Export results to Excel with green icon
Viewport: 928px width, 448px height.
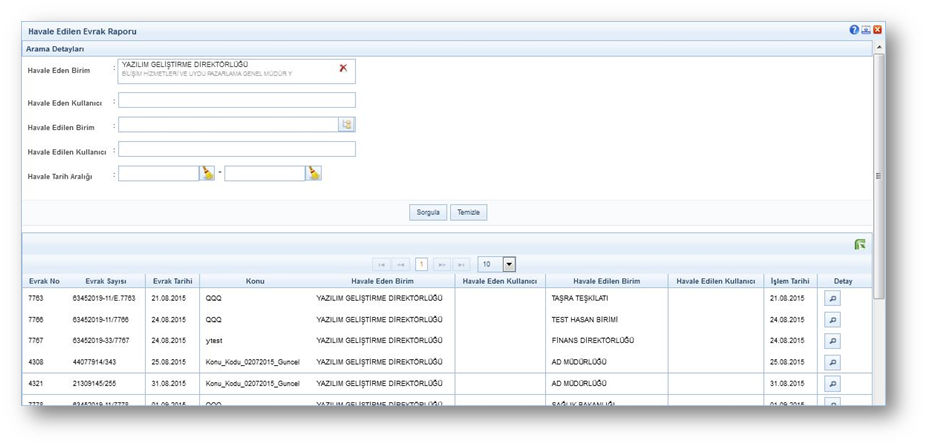860,244
